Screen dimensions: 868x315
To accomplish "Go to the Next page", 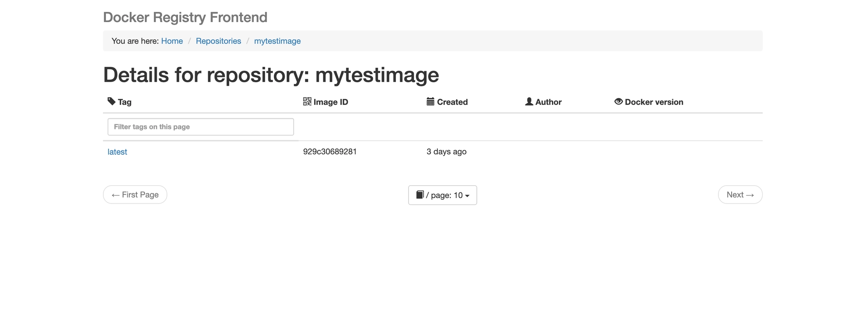I will pos(740,195).
